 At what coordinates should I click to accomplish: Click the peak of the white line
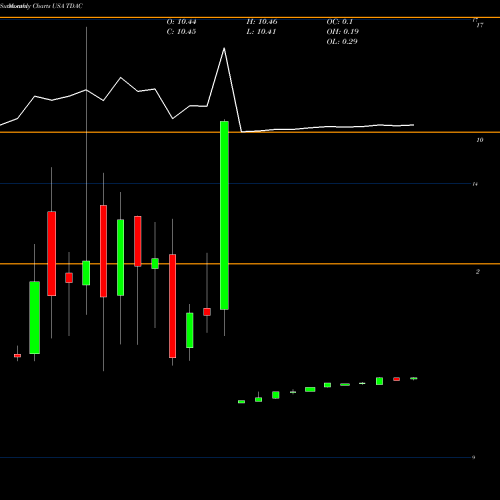tap(224, 48)
